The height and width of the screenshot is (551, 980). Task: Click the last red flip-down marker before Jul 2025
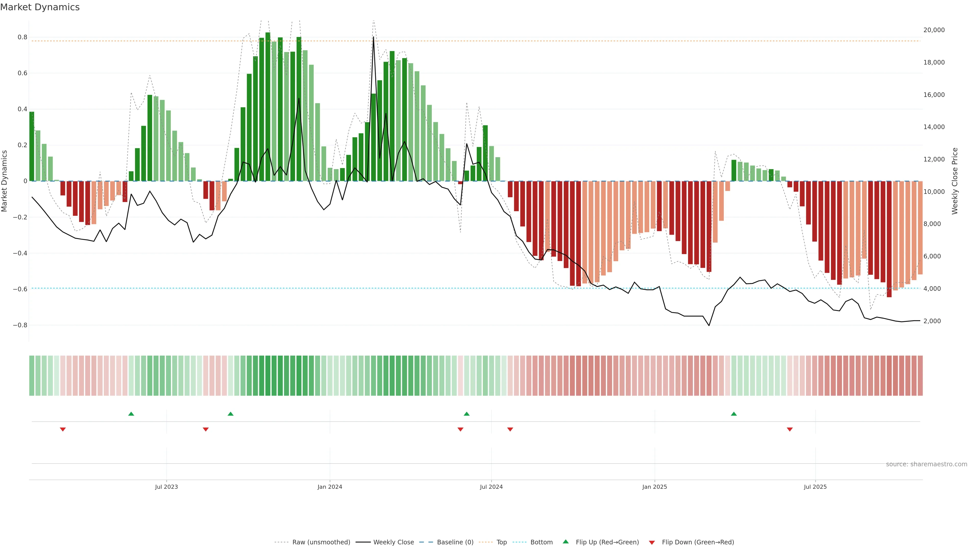point(790,429)
